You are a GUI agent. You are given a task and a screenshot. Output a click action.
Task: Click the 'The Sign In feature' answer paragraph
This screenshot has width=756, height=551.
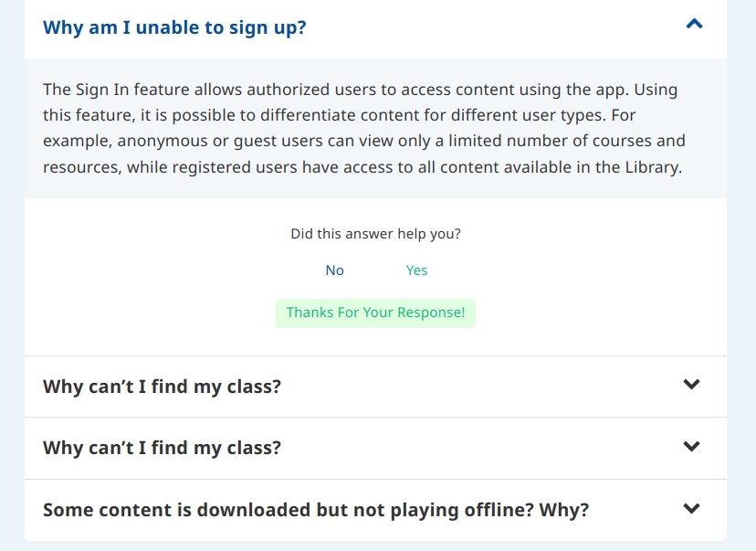[x=365, y=129]
